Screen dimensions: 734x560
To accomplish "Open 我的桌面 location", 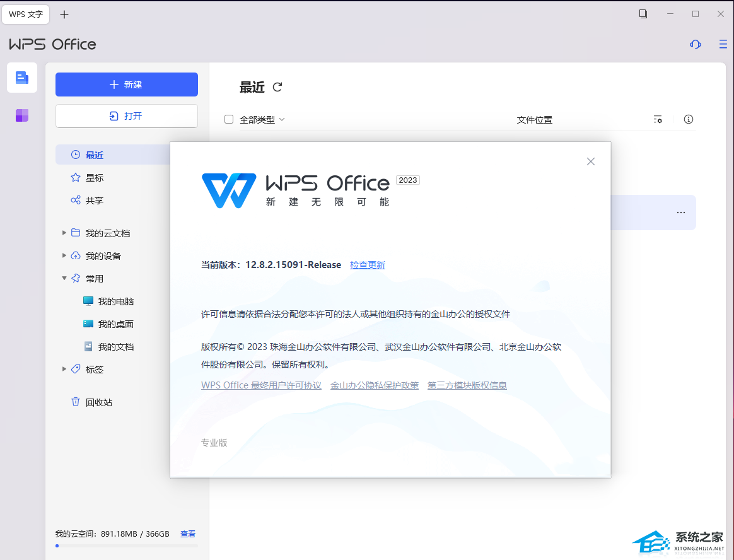I will (x=108, y=324).
